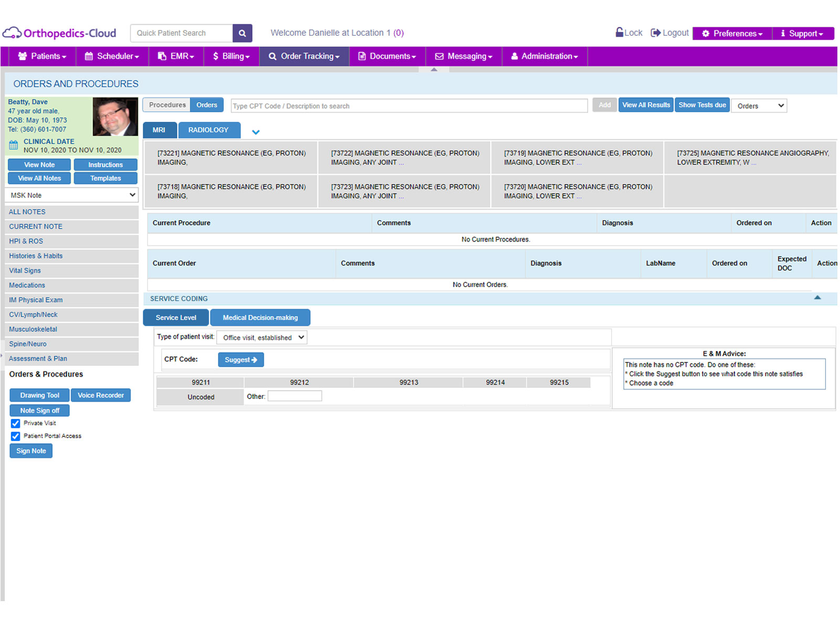Open the Patients menu
The height and width of the screenshot is (630, 840).
43,56
